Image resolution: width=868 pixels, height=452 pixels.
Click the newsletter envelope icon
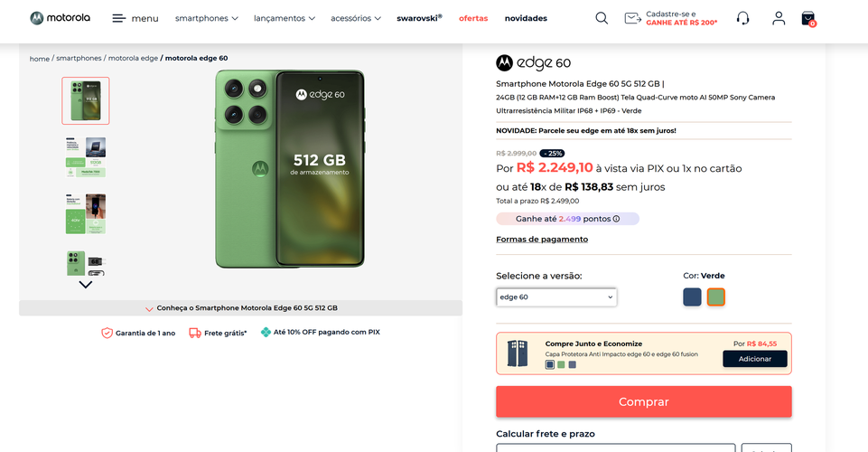[632, 18]
